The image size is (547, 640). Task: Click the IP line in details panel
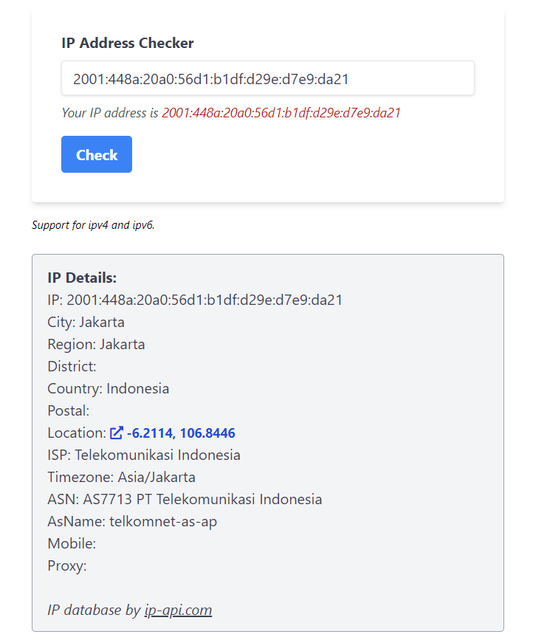195,300
